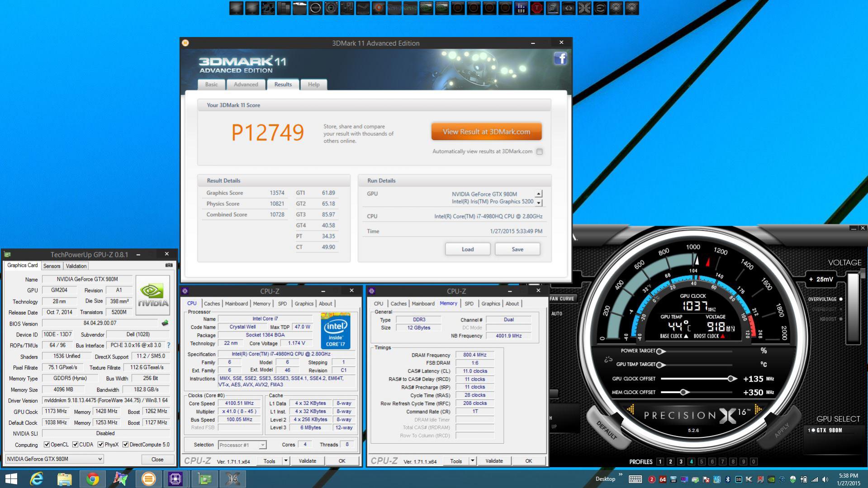
Task: Toggle fan AUTO mode in Precision X
Action: [557, 313]
